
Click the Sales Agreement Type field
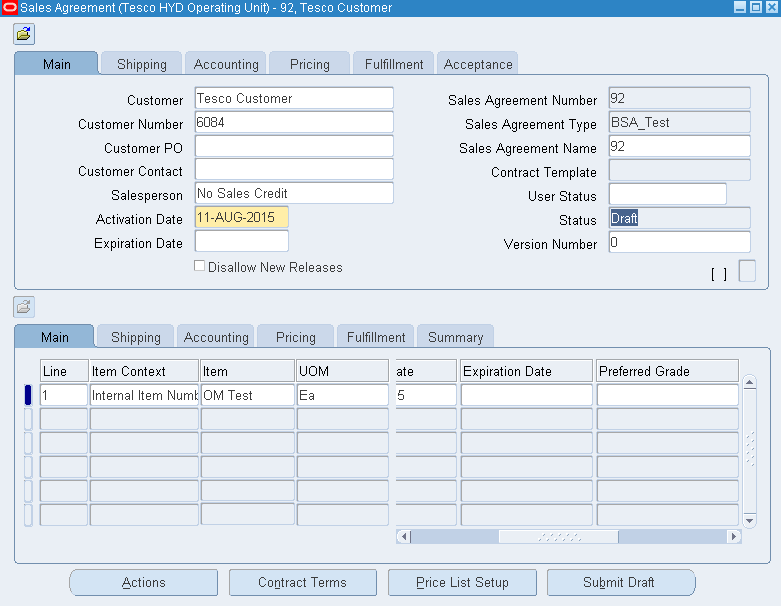(x=679, y=122)
